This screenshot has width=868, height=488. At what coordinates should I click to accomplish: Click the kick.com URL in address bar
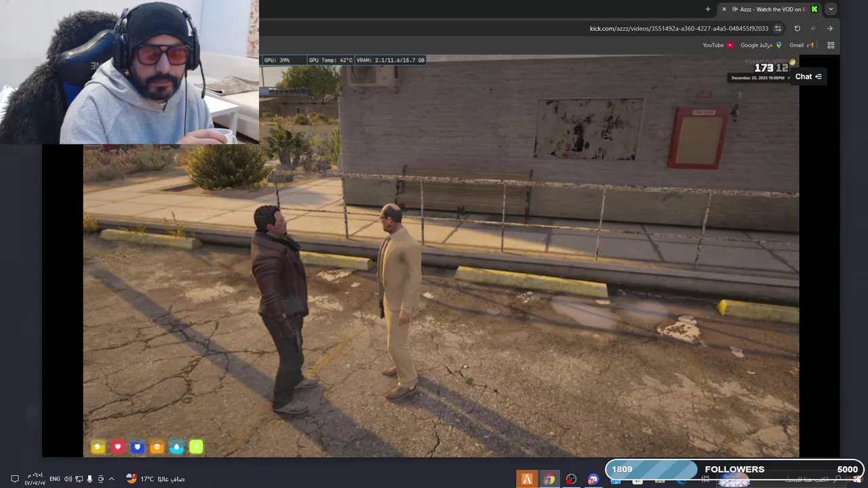click(679, 28)
